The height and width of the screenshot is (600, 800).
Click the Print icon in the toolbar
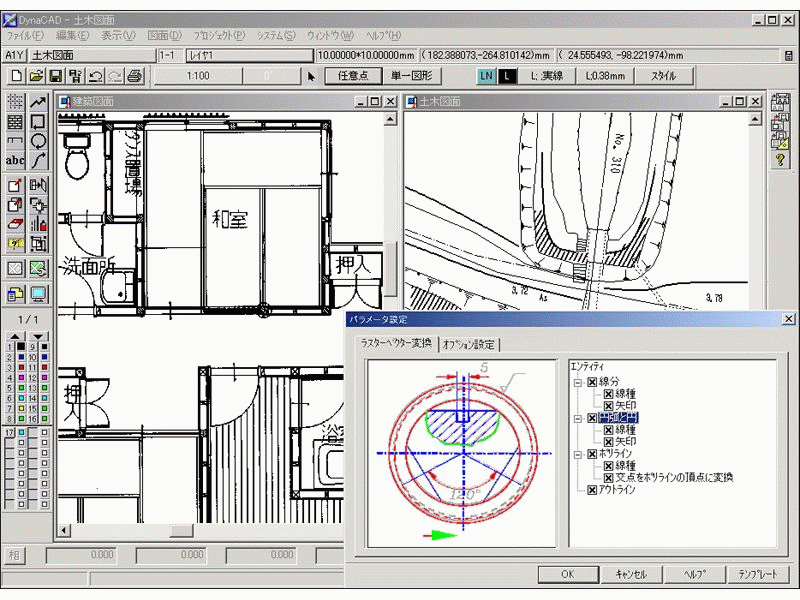tap(135, 76)
